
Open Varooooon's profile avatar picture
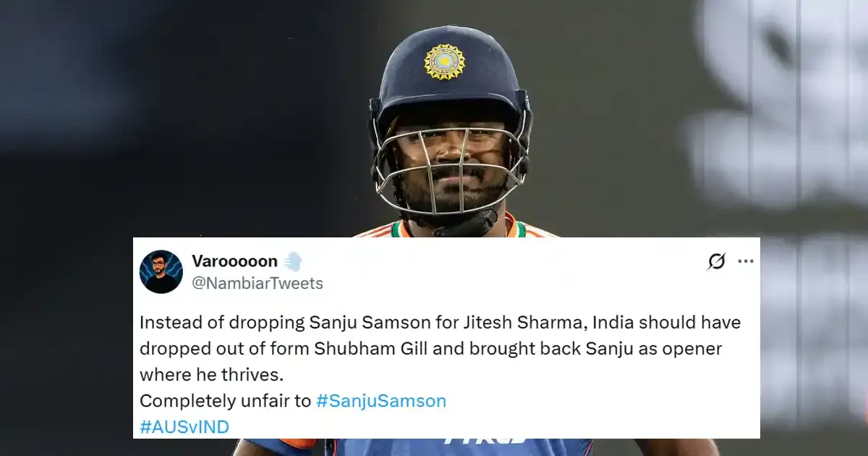pos(161,271)
